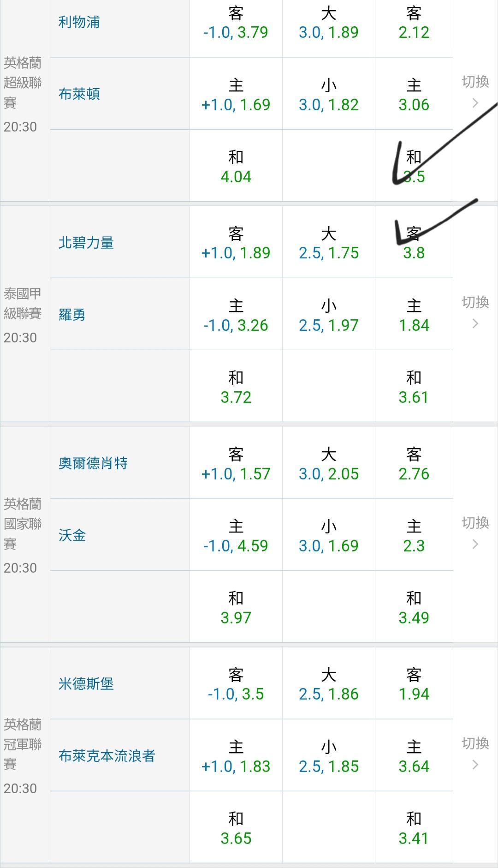
Task: Select 利物浦 away handicap -1.0 odds 3.79
Action: [x=236, y=23]
